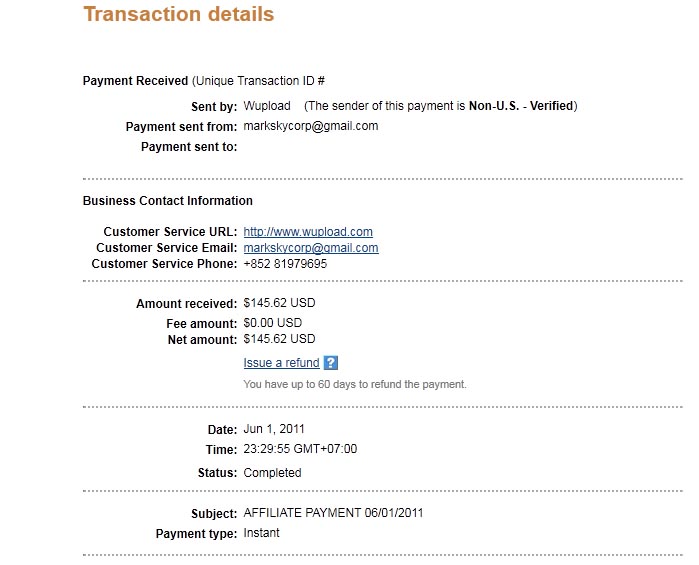Screen dimensions: 699x565
Task: Click the amount received value $145.62 USD
Action: [x=279, y=303]
